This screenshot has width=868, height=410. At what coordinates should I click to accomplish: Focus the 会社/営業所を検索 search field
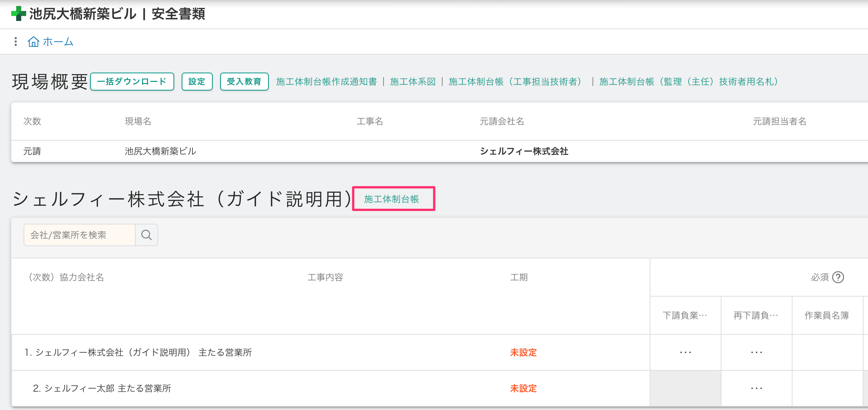(79, 235)
